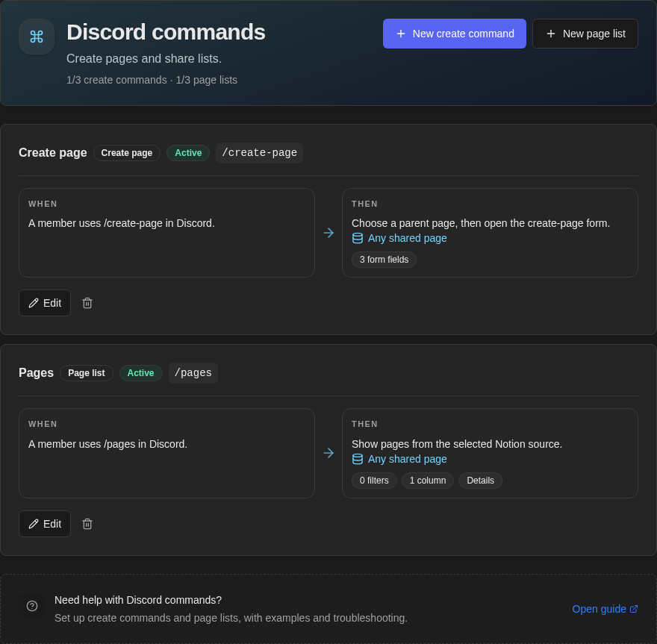Open Any shared page in Create page card
This screenshot has height=644, width=657.
click(x=407, y=238)
